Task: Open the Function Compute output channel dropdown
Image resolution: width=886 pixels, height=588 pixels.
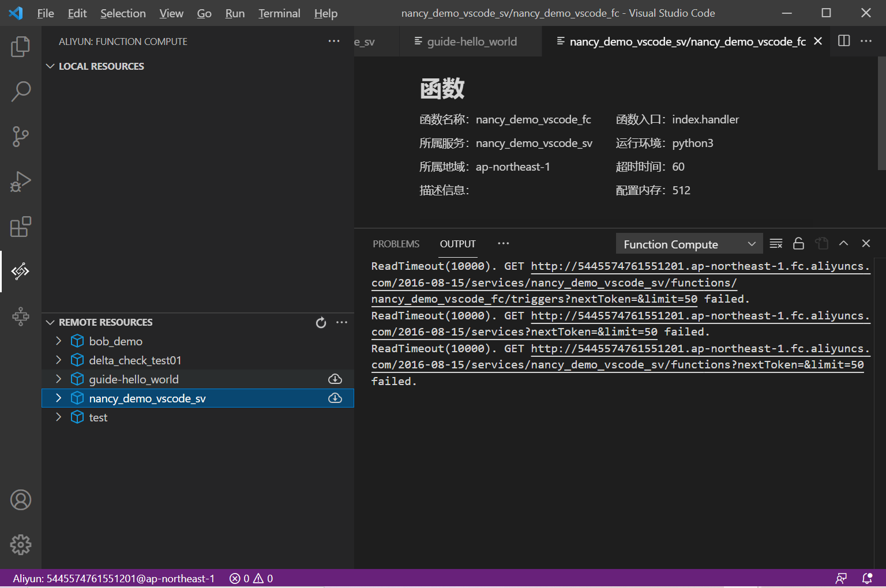Action: 689,244
